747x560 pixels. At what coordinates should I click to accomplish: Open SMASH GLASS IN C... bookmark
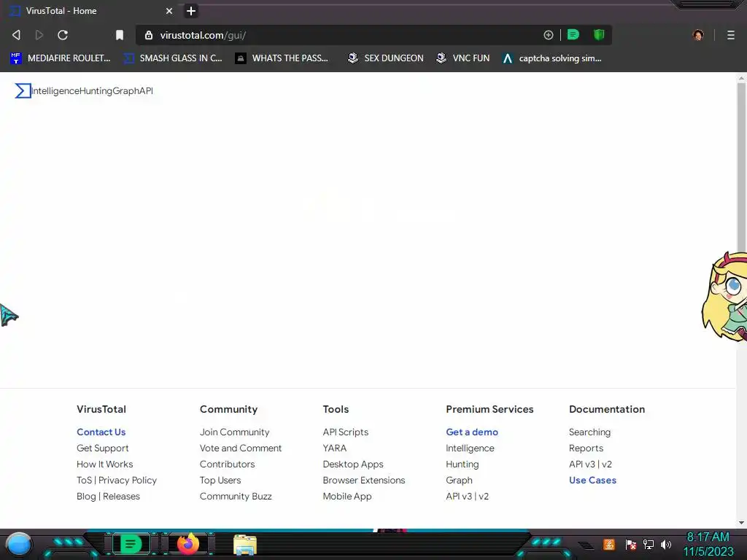tap(173, 58)
